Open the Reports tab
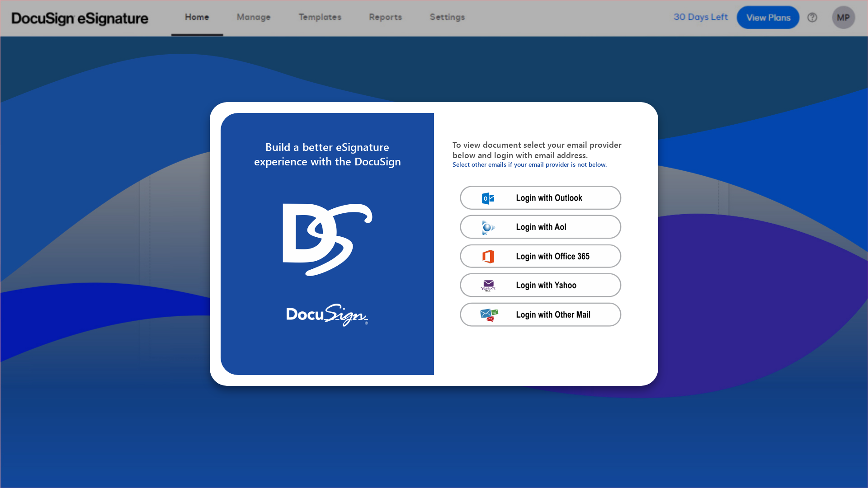The height and width of the screenshot is (488, 868). [386, 17]
